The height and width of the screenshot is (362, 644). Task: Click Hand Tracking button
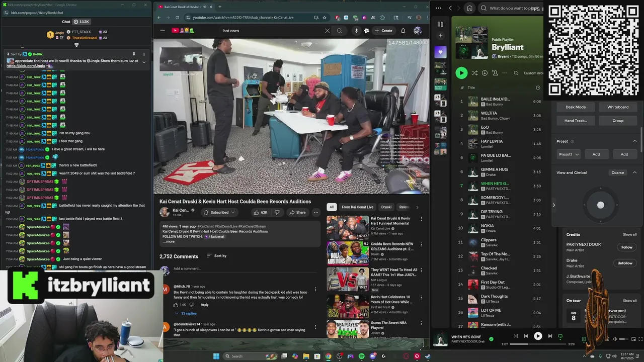(x=576, y=121)
